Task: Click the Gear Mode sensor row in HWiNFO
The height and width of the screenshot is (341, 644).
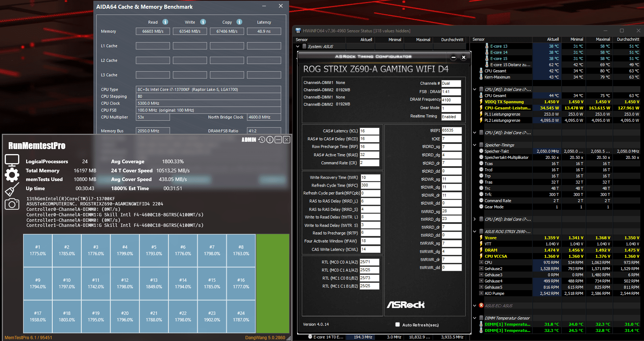Action: pos(559,207)
